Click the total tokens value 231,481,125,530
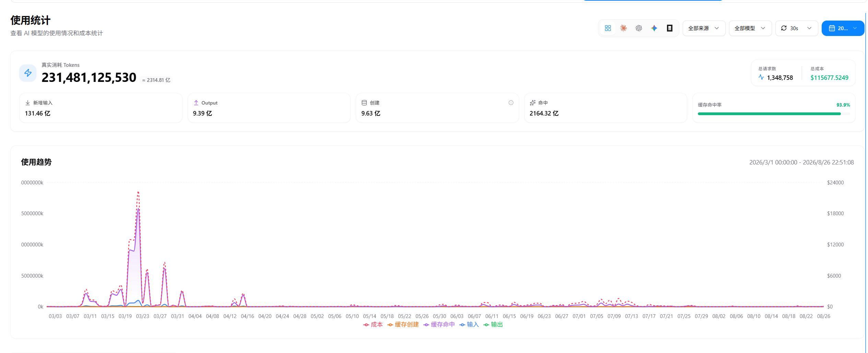Screen dimensions: 868x353 89,77
